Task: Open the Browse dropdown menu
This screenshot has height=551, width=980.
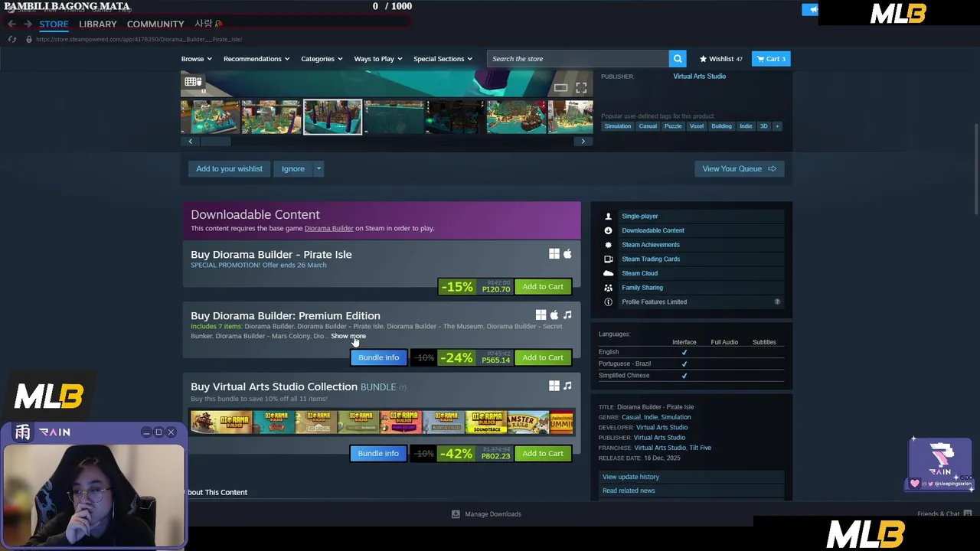Action: (197, 59)
